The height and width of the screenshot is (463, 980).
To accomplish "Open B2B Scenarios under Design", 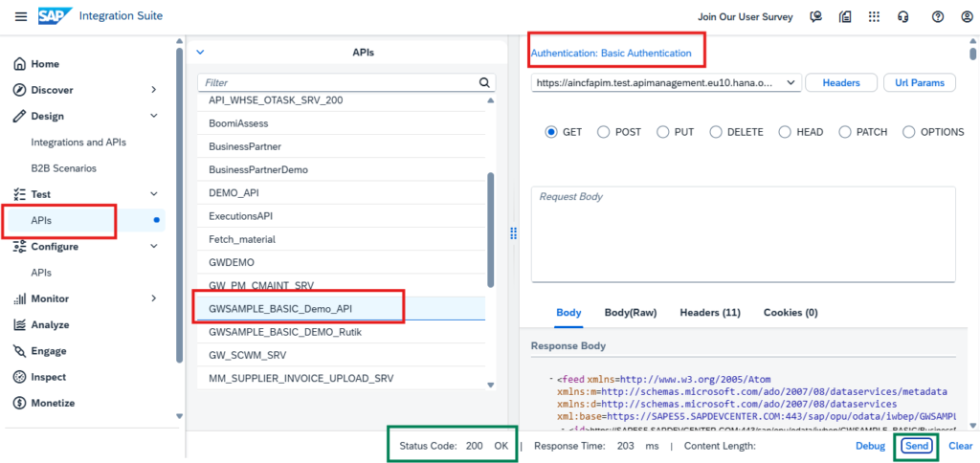I will 64,168.
